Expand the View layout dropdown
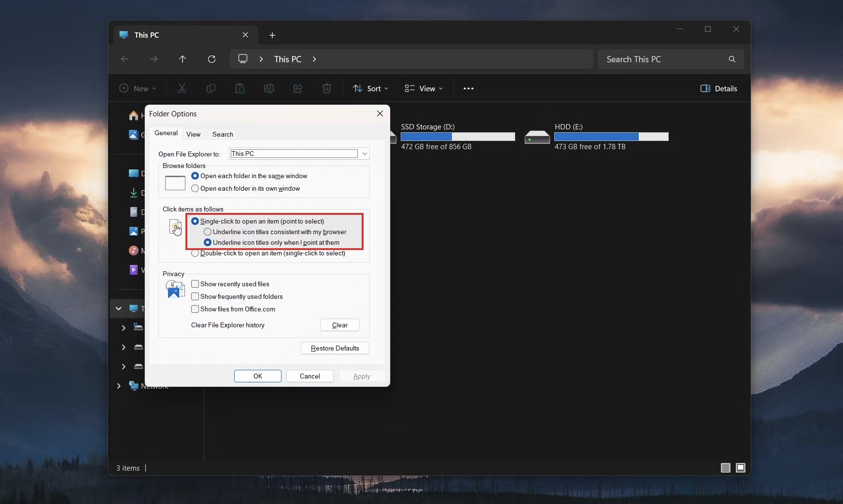This screenshot has width=843, height=504. click(423, 88)
